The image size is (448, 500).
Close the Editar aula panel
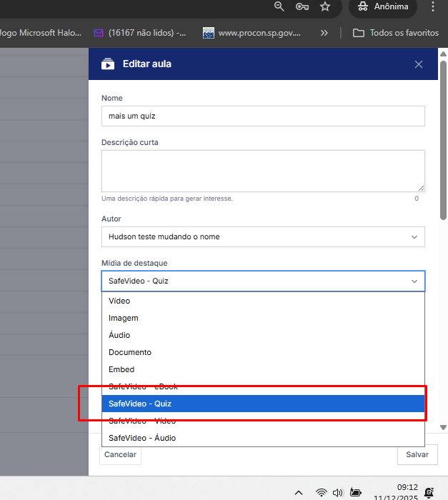point(419,64)
